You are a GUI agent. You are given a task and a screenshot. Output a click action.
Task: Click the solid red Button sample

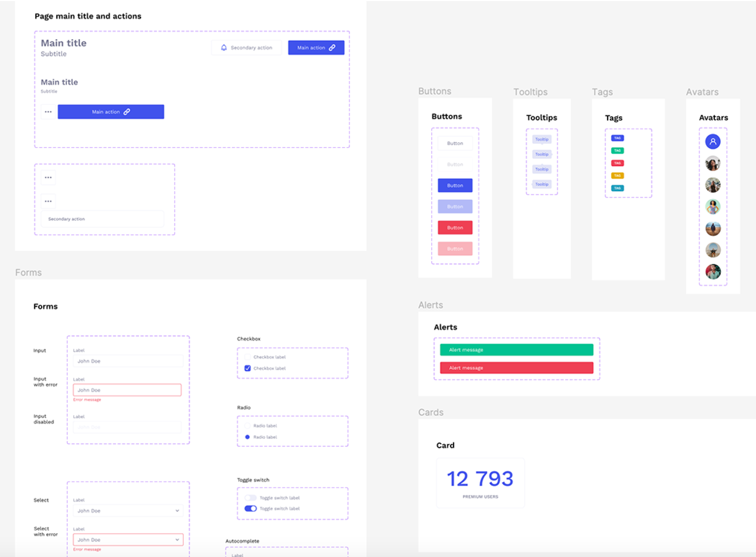point(455,228)
